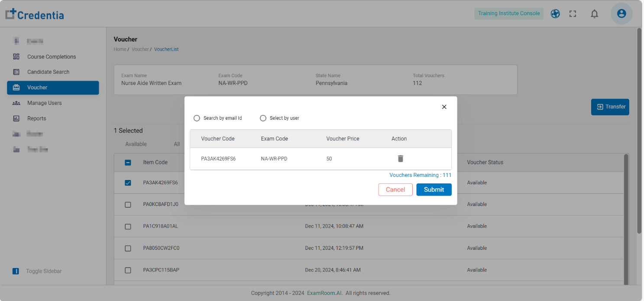The image size is (644, 301).
Task: Go to Home breadcrumb link
Action: click(120, 49)
